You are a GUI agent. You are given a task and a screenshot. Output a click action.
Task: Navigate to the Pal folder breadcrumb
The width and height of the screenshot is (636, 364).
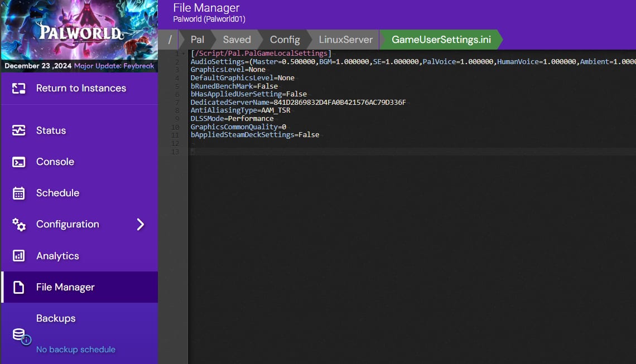pyautogui.click(x=197, y=40)
